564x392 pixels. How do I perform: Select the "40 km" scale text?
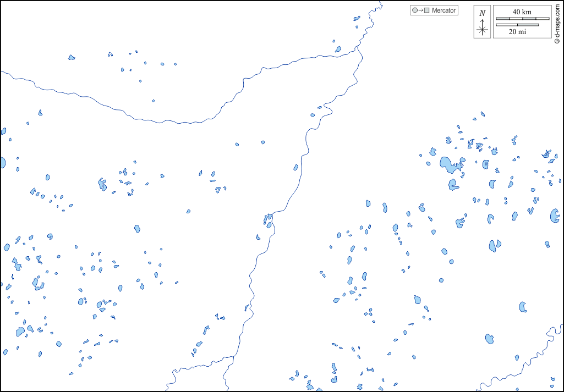pos(522,12)
